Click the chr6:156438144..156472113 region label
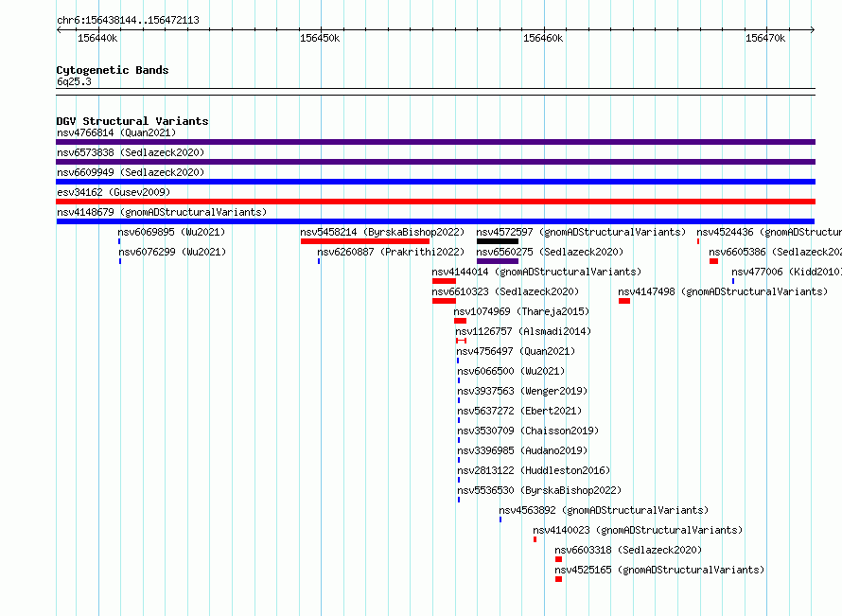This screenshot has height=616, width=842. 128,20
